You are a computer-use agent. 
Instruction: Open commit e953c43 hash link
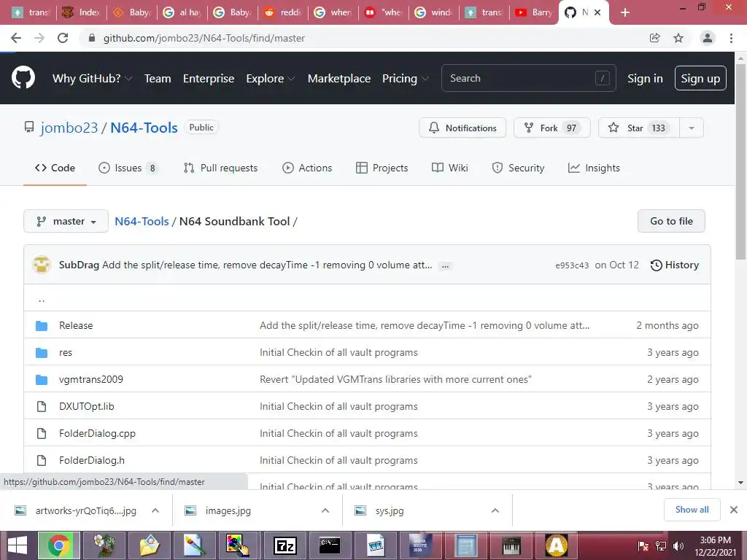click(572, 265)
